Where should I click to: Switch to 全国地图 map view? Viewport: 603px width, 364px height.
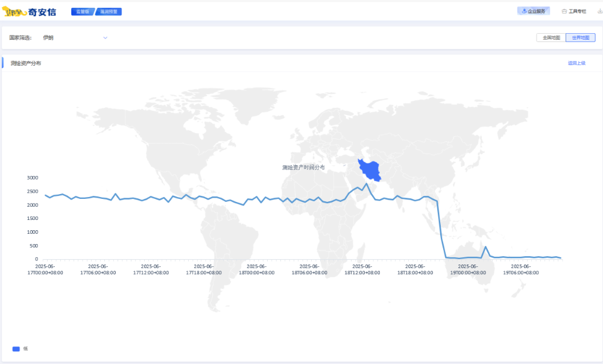551,37
